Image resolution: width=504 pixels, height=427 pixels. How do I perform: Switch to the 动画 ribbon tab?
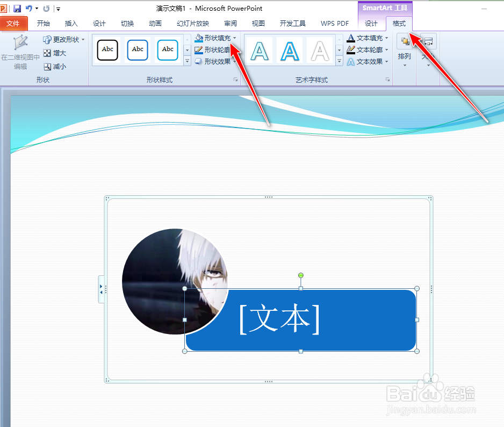pyautogui.click(x=155, y=24)
